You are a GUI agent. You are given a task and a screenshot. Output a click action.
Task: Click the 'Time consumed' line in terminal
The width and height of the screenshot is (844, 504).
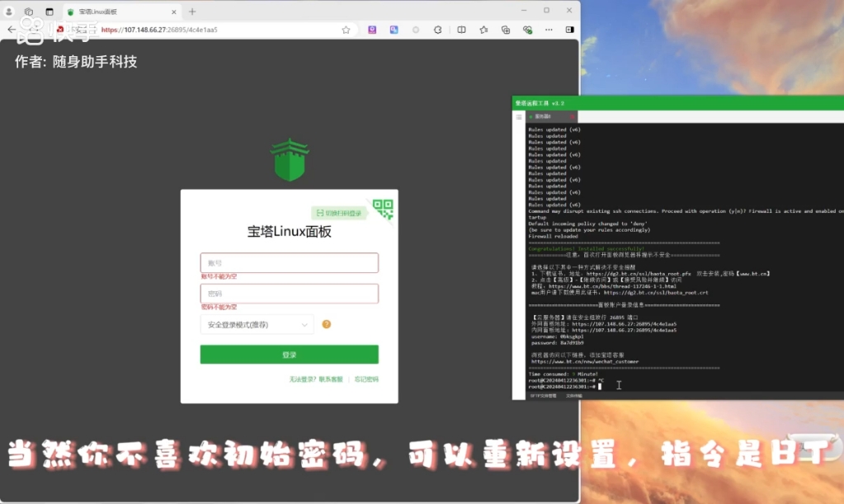[563, 374]
